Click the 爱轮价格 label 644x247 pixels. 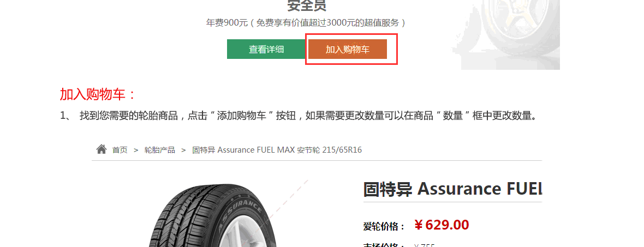click(384, 226)
